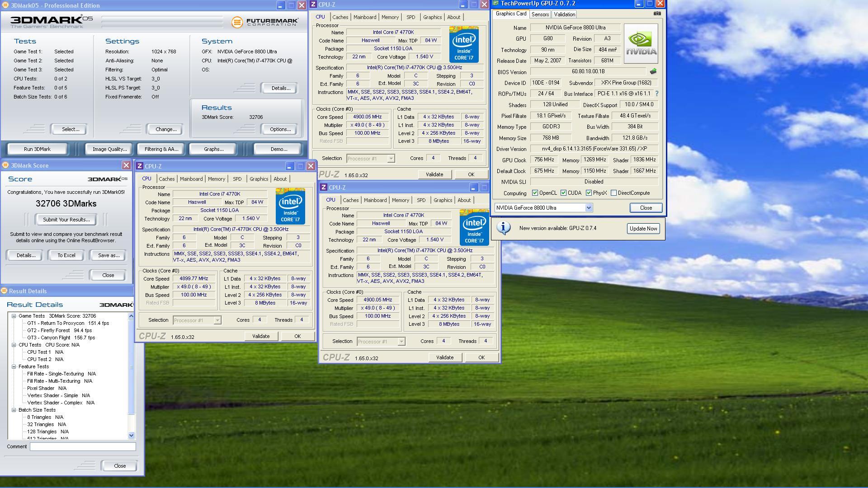Collapse the Feature Tests tree node
Image resolution: width=868 pixels, height=488 pixels.
coord(14,367)
